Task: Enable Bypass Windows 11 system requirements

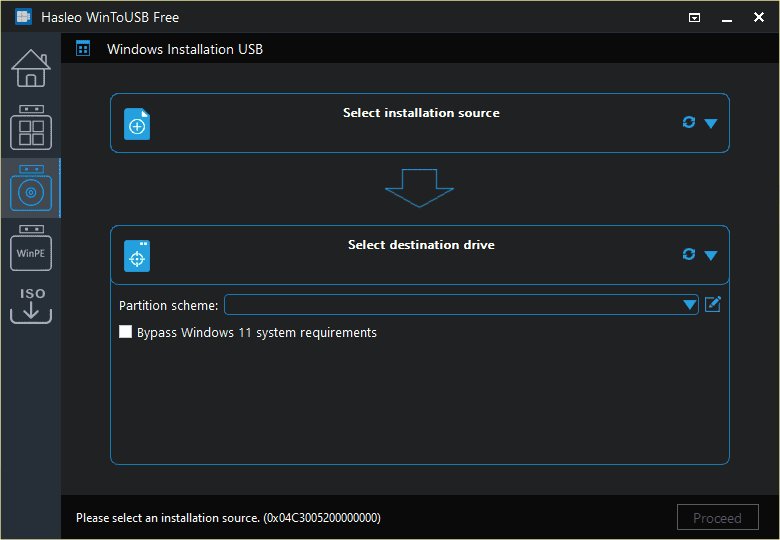Action: click(126, 332)
